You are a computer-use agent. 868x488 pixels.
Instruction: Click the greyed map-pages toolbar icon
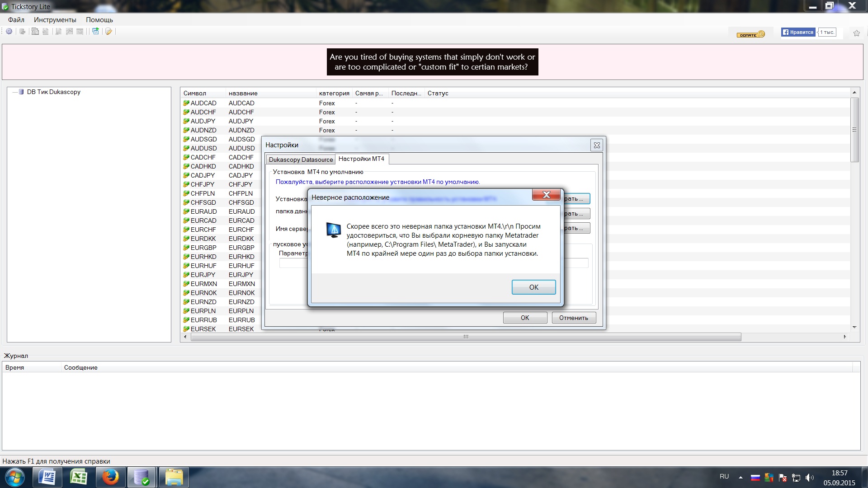[x=35, y=31]
